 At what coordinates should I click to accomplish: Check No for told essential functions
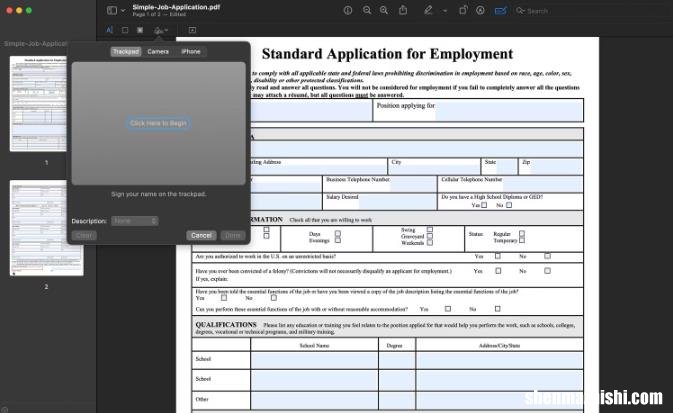(x=273, y=298)
